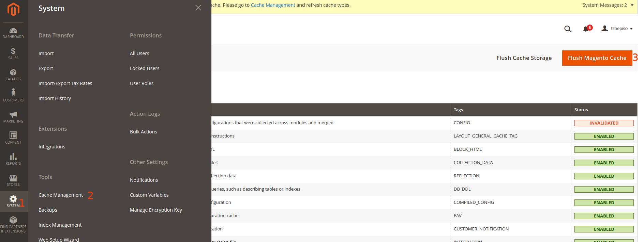Follow the Cache Management link in notice

273,5
